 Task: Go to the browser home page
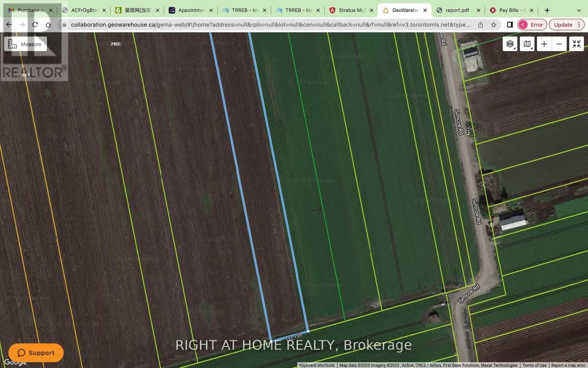pos(48,25)
